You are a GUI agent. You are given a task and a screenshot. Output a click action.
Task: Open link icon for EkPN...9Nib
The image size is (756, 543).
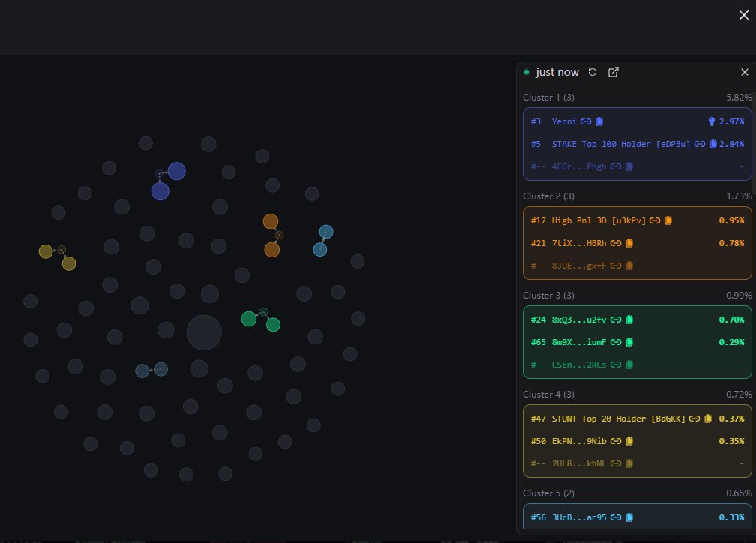[x=616, y=441]
